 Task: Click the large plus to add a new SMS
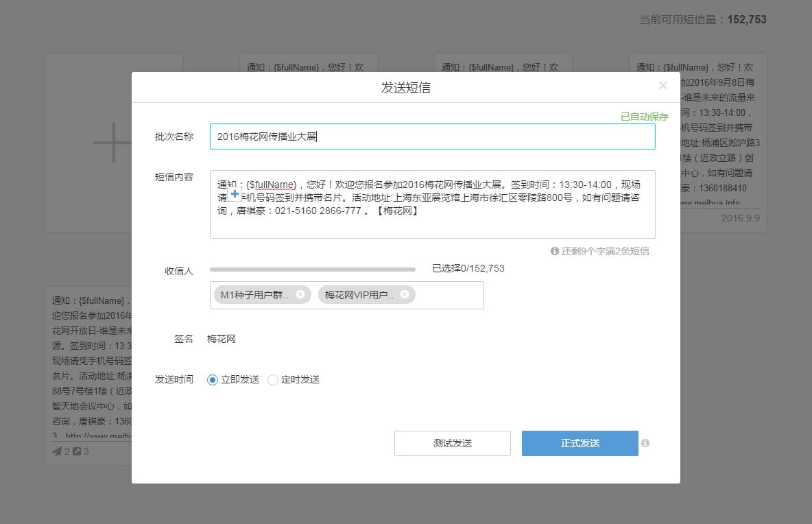click(113, 143)
